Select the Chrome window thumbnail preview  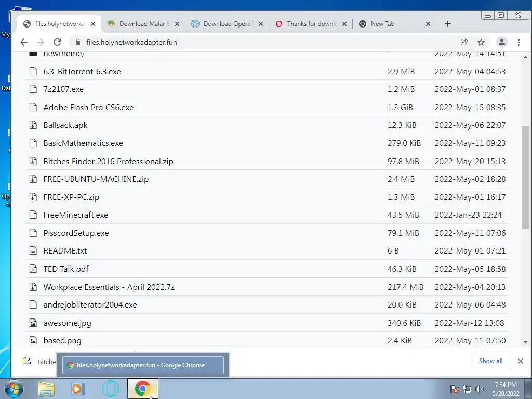(143, 365)
